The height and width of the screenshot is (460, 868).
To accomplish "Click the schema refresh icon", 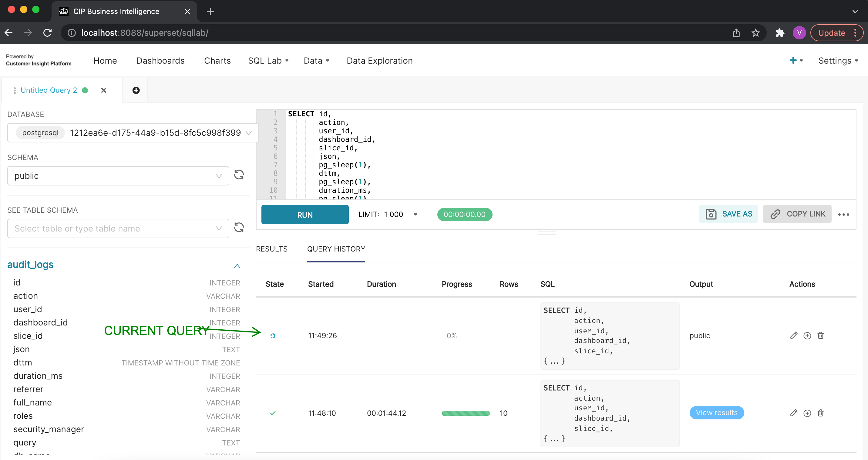I will click(x=239, y=175).
